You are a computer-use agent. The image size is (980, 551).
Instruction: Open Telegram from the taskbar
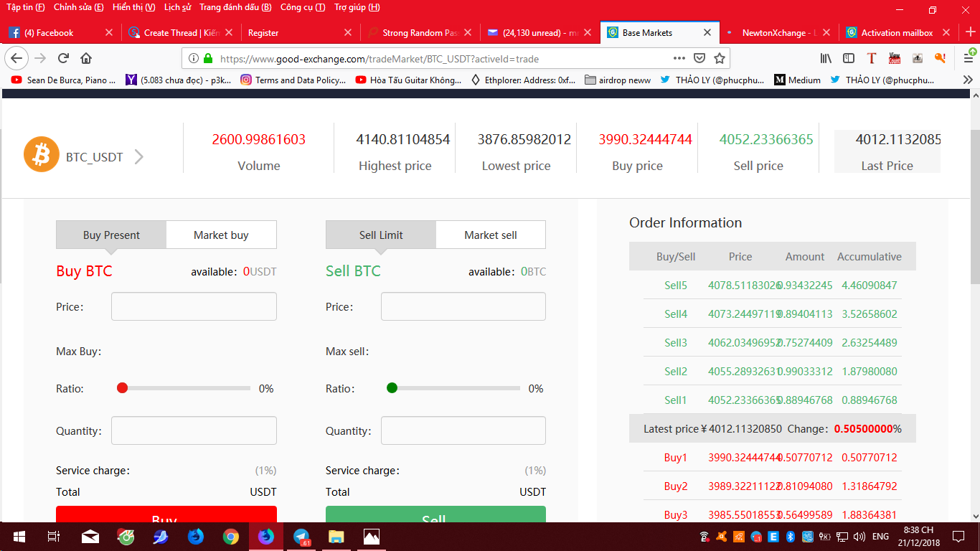[301, 537]
